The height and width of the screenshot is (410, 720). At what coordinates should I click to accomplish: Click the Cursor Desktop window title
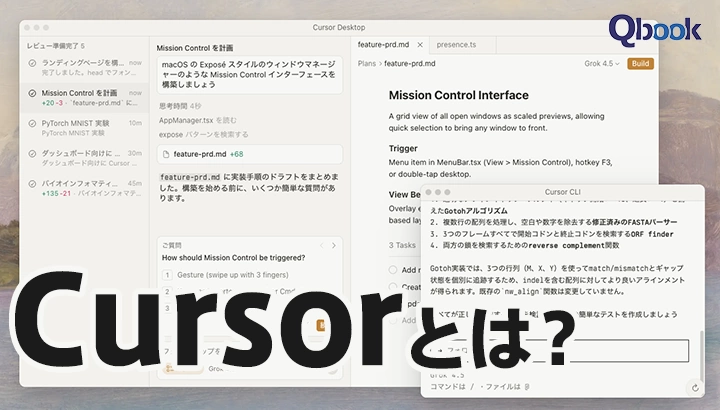point(339,28)
